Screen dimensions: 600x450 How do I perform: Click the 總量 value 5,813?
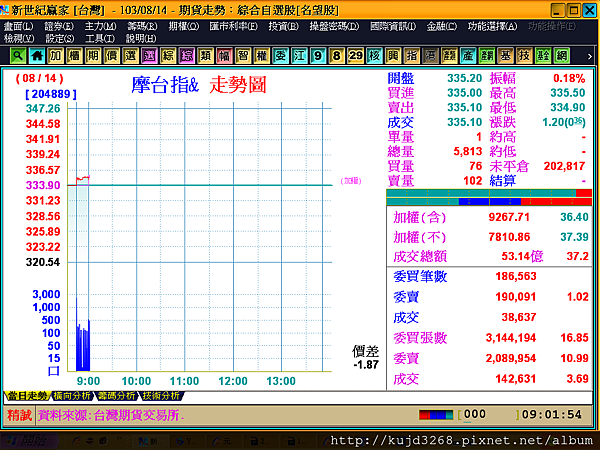(x=468, y=152)
